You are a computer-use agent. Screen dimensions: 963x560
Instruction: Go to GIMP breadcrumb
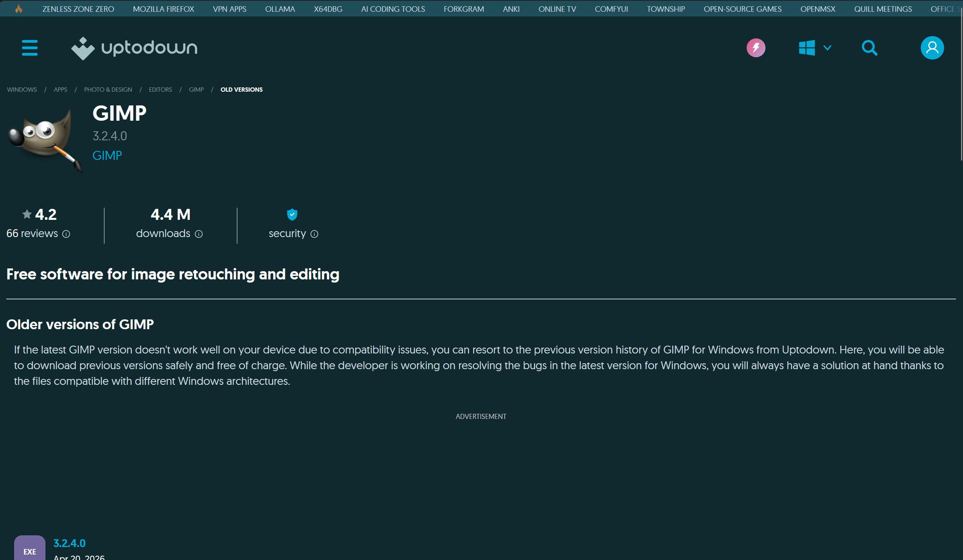point(196,90)
